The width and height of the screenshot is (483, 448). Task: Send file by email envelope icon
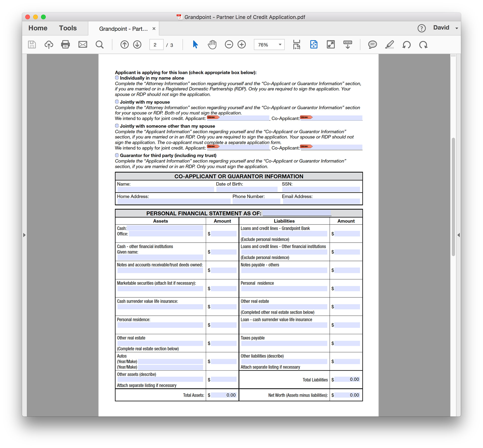click(83, 44)
